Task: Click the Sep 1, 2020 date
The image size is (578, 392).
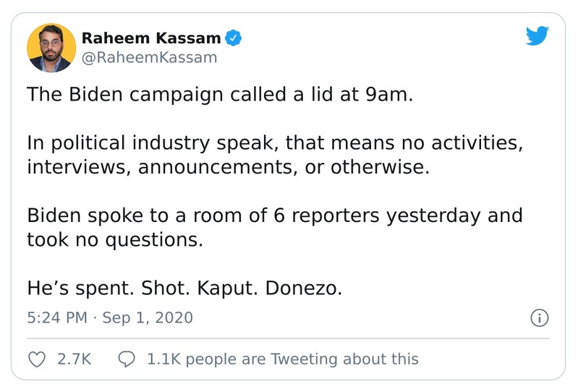Action: [147, 318]
